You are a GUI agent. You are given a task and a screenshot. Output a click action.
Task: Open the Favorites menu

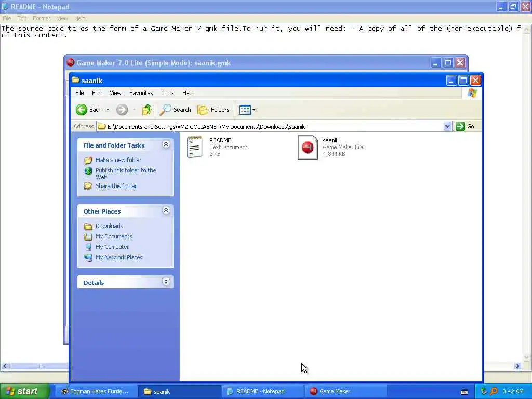click(x=141, y=93)
